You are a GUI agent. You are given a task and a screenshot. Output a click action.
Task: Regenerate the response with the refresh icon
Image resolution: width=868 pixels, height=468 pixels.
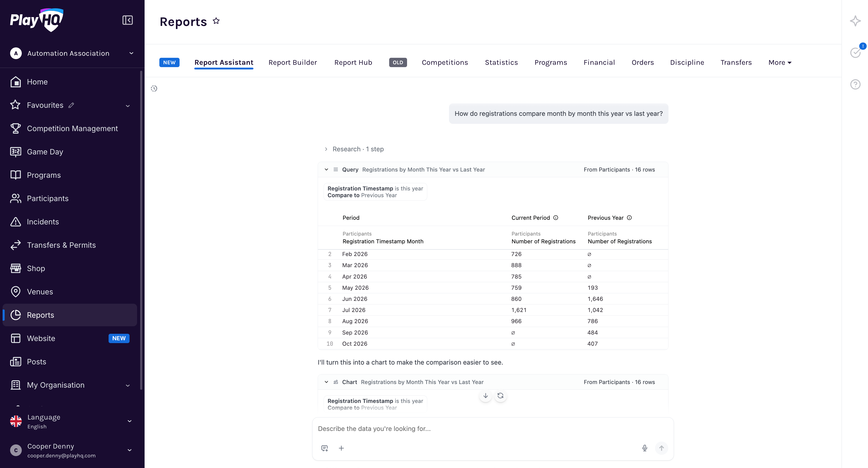tap(500, 395)
